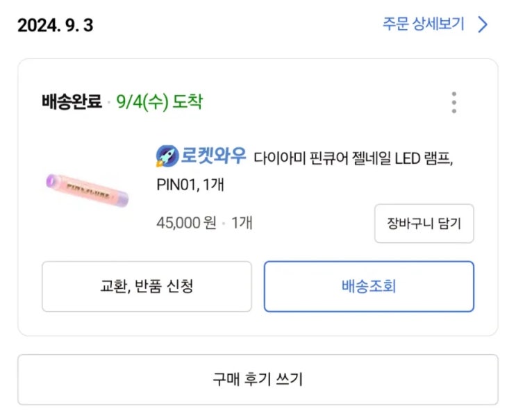Viewport: 516px width, 420px height.
Task: Click the purple tip of the lamp image
Action: [x=51, y=181]
